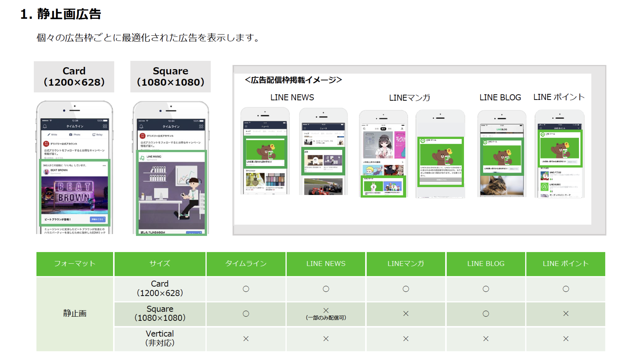Click the × in Vertical row under タイムライン
Image resolution: width=618 pixels, height=364 pixels.
pos(246,339)
